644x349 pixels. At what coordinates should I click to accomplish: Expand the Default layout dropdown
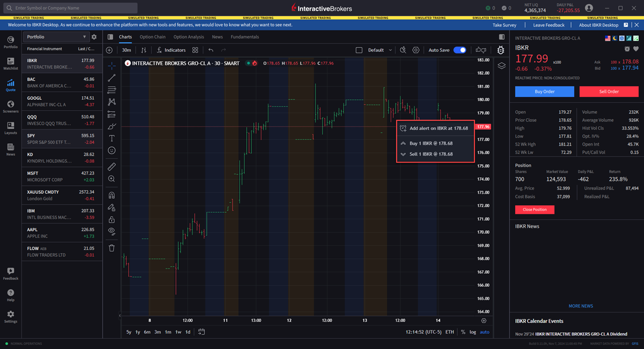[380, 50]
